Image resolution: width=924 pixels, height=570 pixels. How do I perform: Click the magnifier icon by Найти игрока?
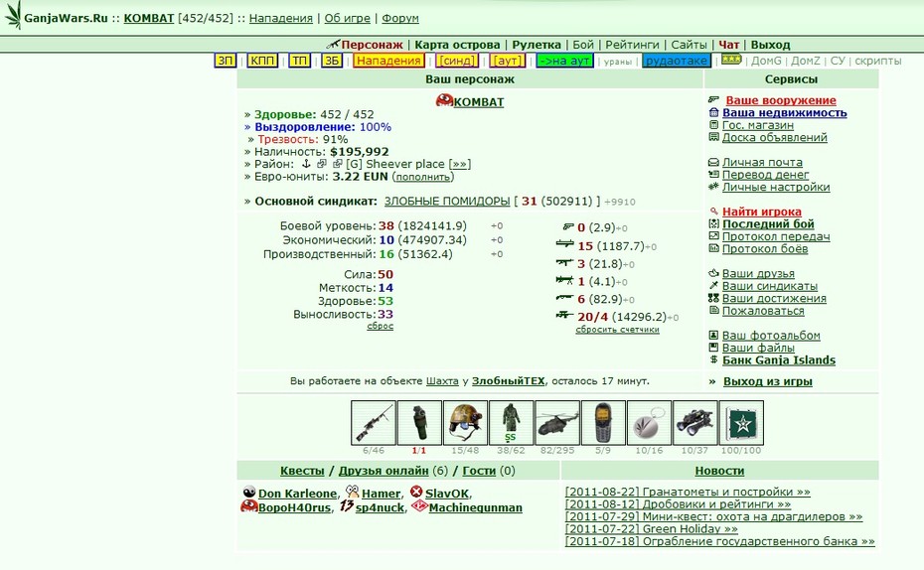coord(713,211)
